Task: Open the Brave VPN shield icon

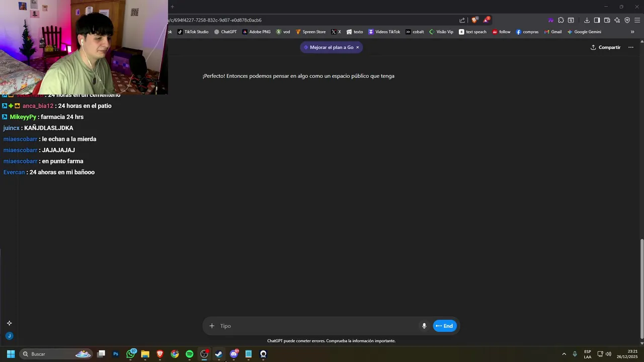Action: pyautogui.click(x=627, y=20)
